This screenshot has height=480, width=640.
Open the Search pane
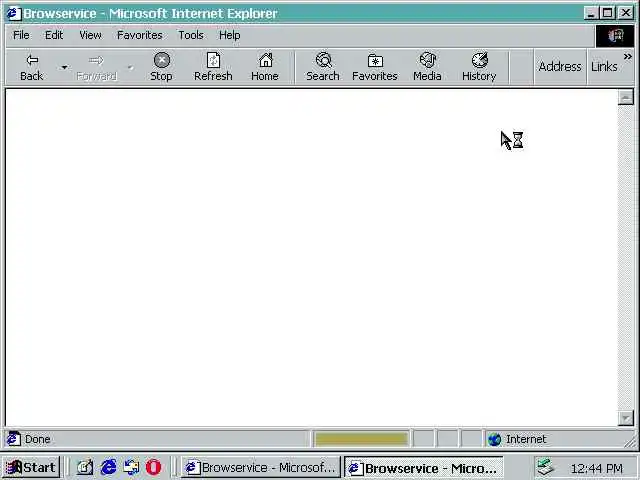(x=323, y=67)
